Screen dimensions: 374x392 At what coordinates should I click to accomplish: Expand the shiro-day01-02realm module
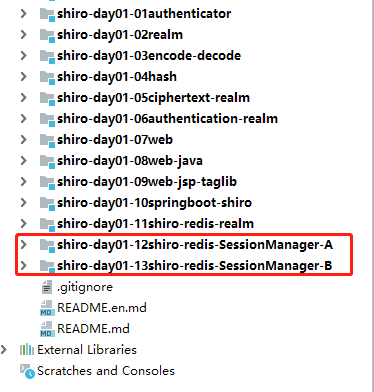(x=23, y=35)
